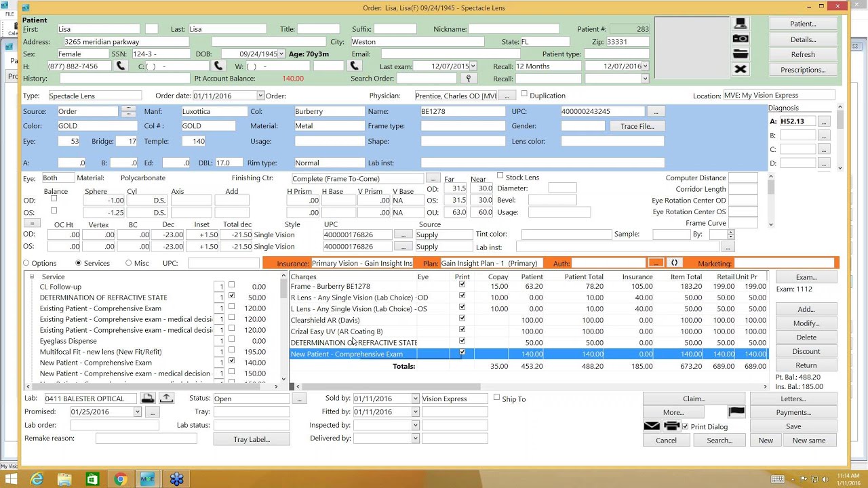Open the Sold by date dropdown
This screenshot has height=488, width=868.
[x=415, y=399]
